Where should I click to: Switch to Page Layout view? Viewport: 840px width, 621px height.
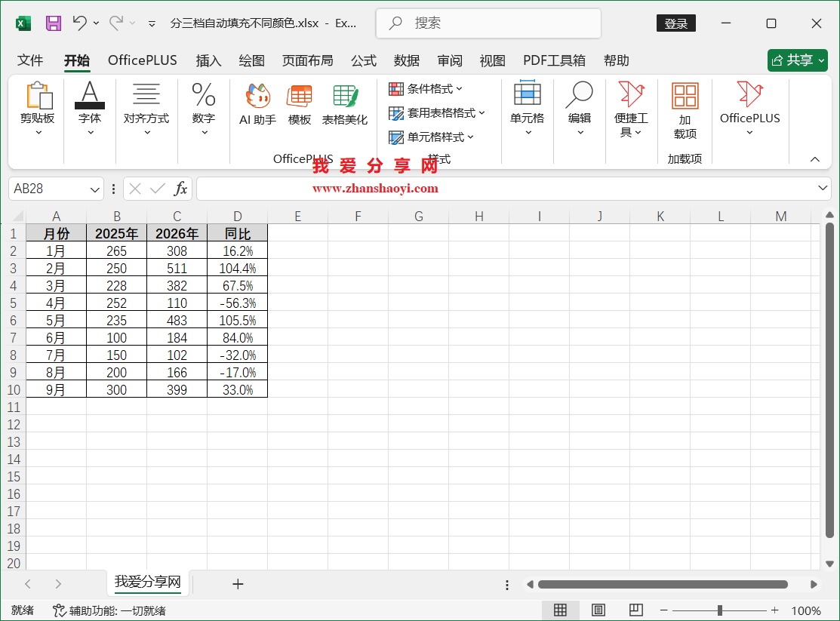(x=598, y=610)
